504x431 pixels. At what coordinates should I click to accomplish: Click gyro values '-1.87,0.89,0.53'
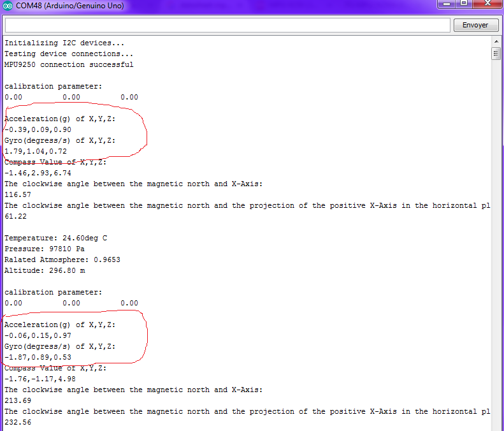pos(38,357)
